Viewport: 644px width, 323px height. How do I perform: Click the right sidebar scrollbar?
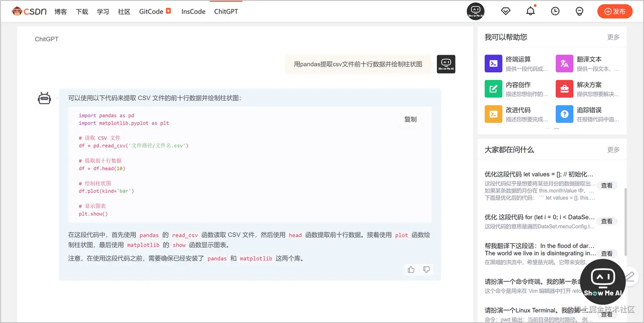coord(625,222)
